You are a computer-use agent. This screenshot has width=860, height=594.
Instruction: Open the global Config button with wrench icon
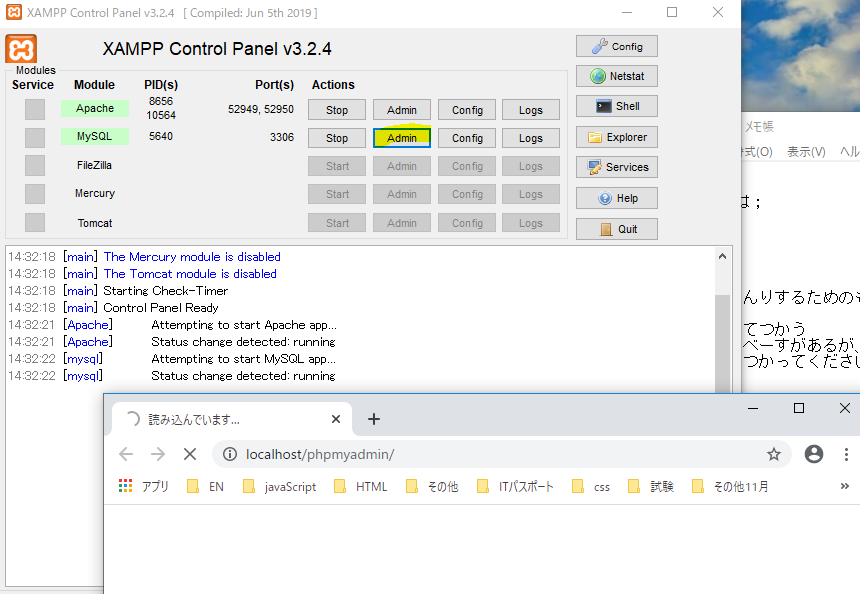point(616,47)
